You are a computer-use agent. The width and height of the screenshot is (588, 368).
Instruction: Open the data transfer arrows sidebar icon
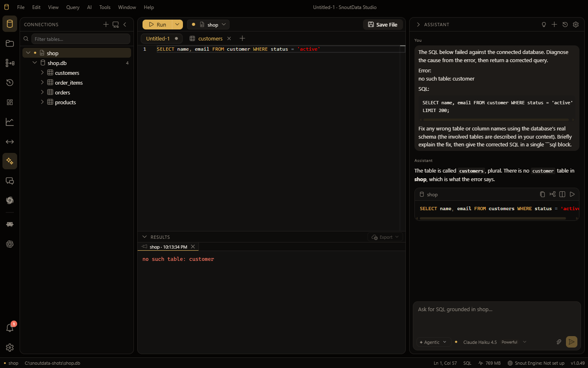[10, 141]
